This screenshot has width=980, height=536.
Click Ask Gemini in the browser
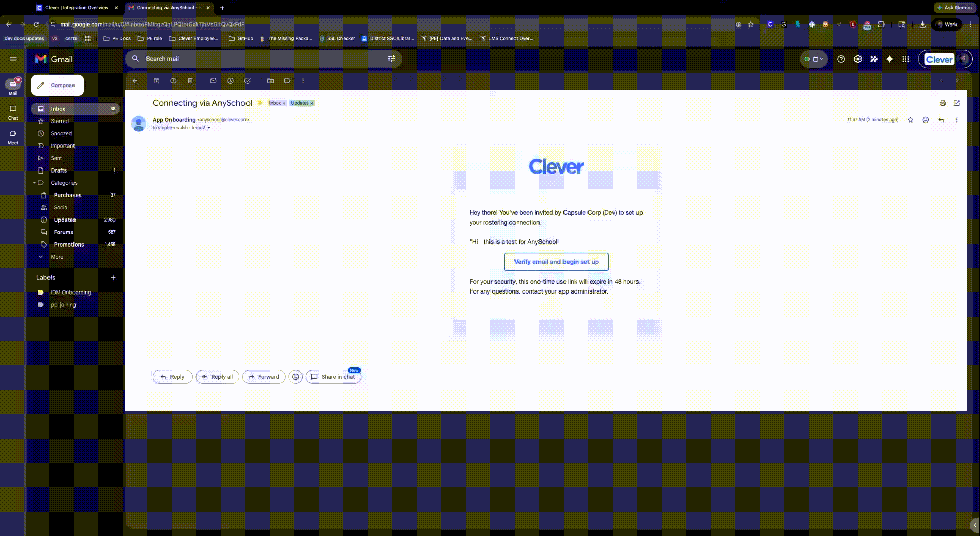point(954,8)
